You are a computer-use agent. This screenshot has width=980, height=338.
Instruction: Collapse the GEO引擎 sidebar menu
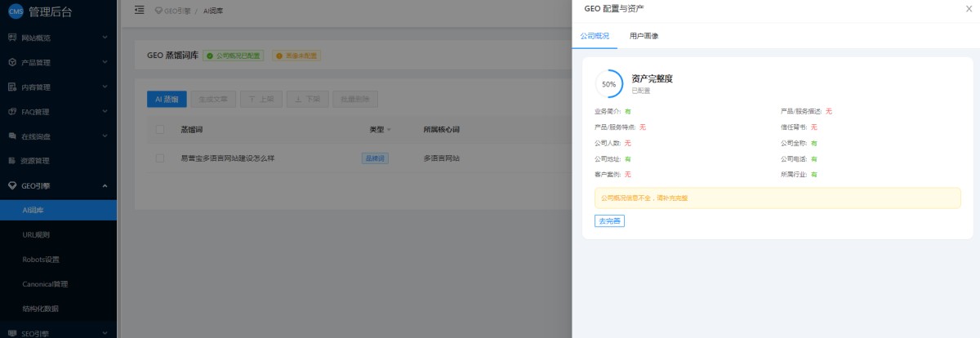[x=105, y=185]
